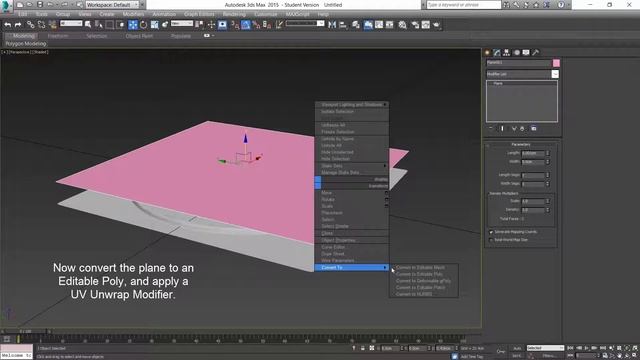This screenshot has width=640, height=360.
Task: Select the Select and Link tool
Action: click(x=31, y=25)
